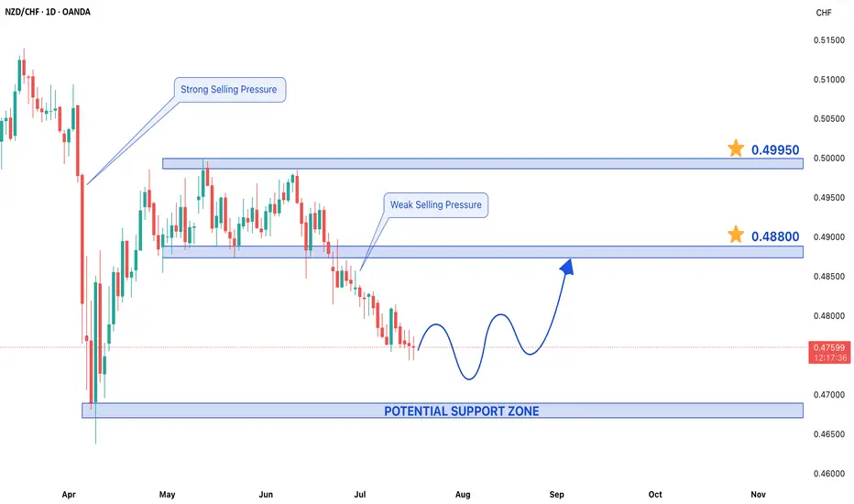
Task: Click the 0.48000 price axis value
Action: click(829, 316)
